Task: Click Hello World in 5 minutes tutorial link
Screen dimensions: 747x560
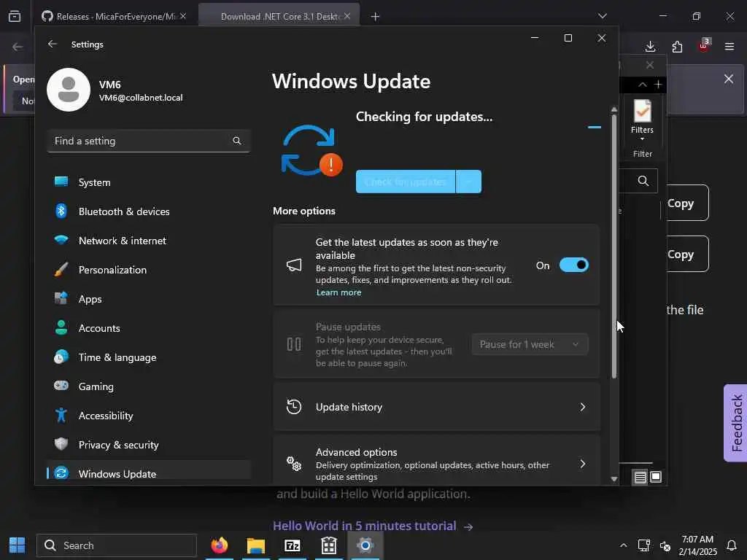Action: pyautogui.click(x=365, y=526)
